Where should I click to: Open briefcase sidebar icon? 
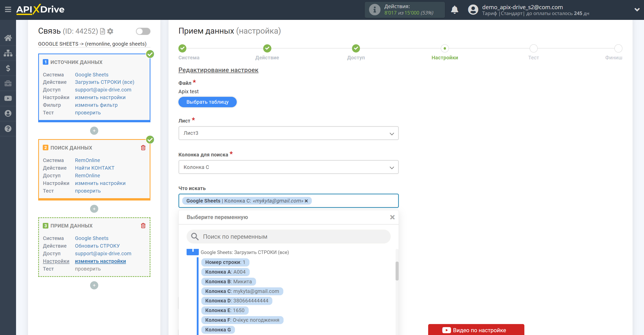[8, 83]
